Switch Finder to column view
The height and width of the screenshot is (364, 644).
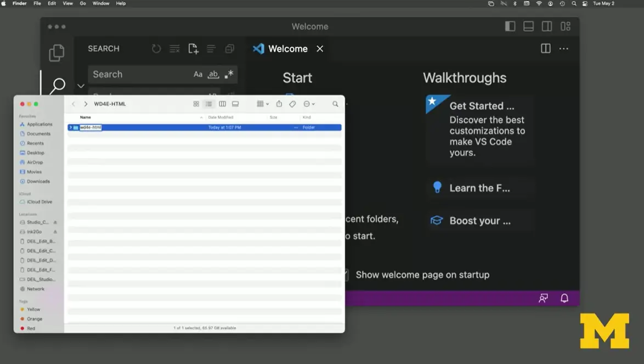(x=222, y=104)
